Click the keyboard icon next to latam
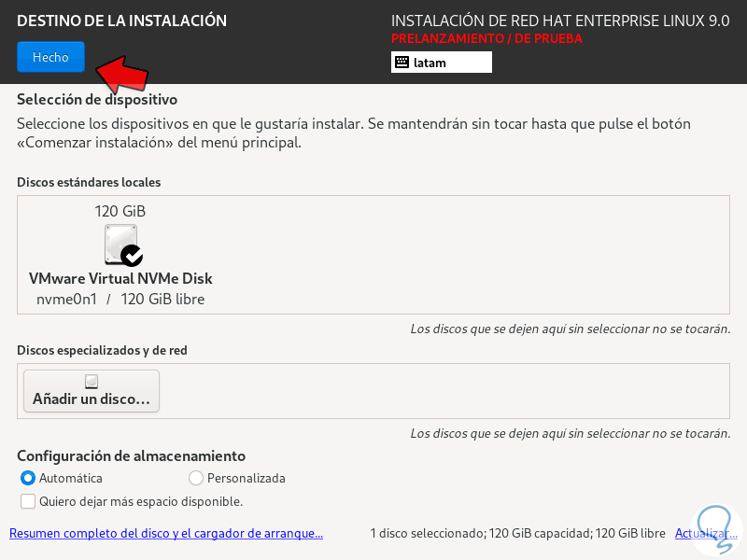The width and height of the screenshot is (747, 560). point(402,63)
